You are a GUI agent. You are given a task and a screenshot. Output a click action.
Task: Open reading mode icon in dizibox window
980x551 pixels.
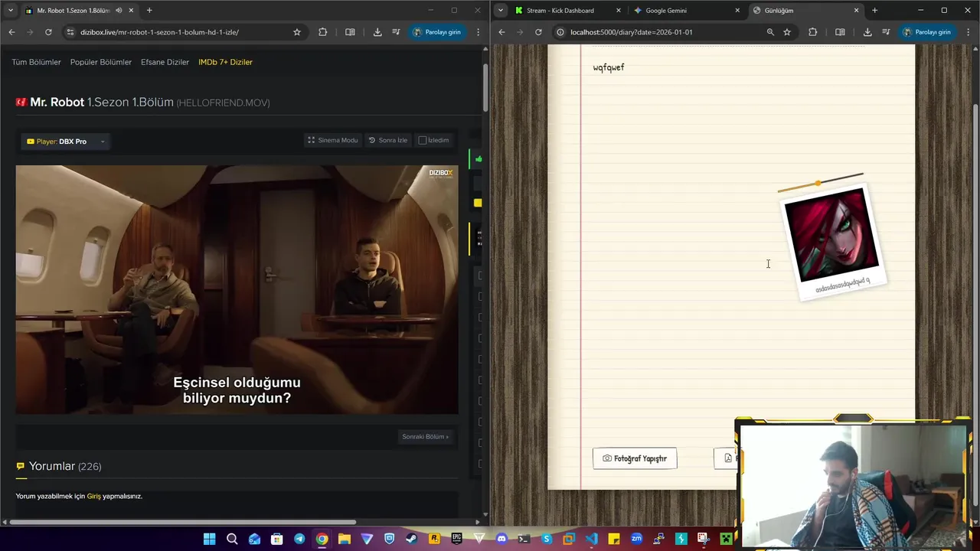350,32
